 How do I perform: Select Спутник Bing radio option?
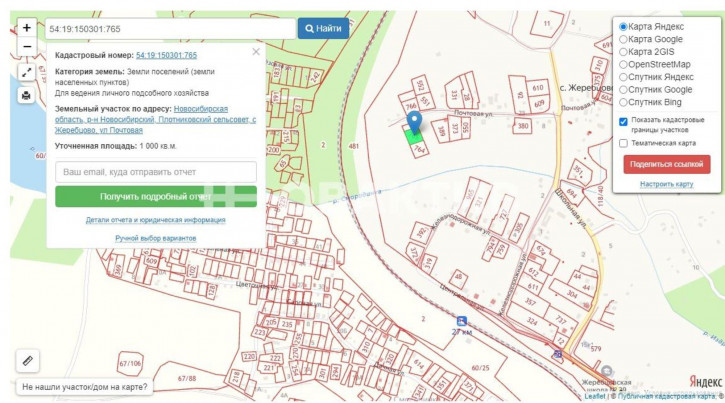click(623, 102)
